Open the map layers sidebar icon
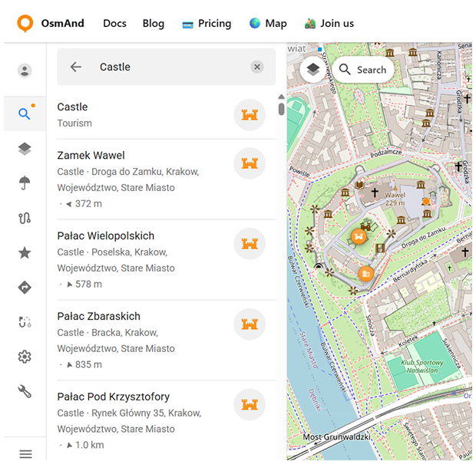 (x=25, y=149)
